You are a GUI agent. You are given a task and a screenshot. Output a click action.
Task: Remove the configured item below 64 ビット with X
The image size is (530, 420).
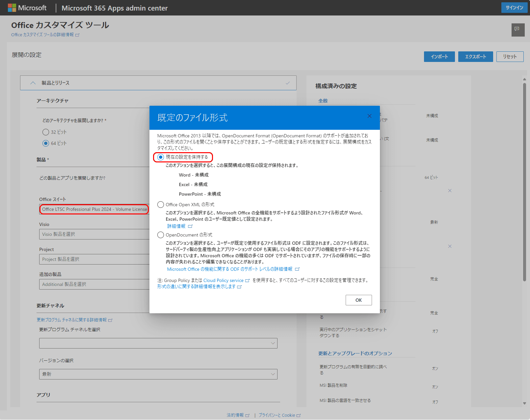pos(450,191)
